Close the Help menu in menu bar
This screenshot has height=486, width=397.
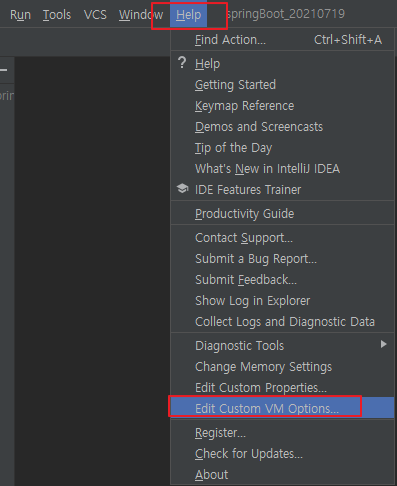coord(189,15)
